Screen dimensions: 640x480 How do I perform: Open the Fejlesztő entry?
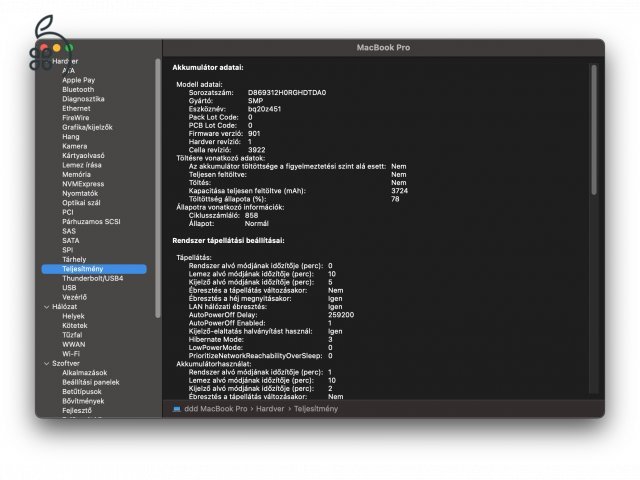[x=77, y=411]
